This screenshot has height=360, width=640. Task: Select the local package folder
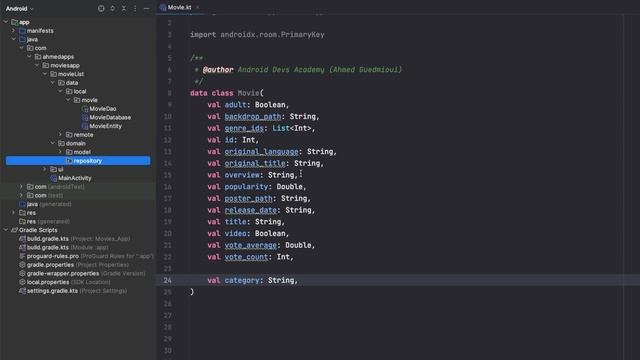(80, 91)
